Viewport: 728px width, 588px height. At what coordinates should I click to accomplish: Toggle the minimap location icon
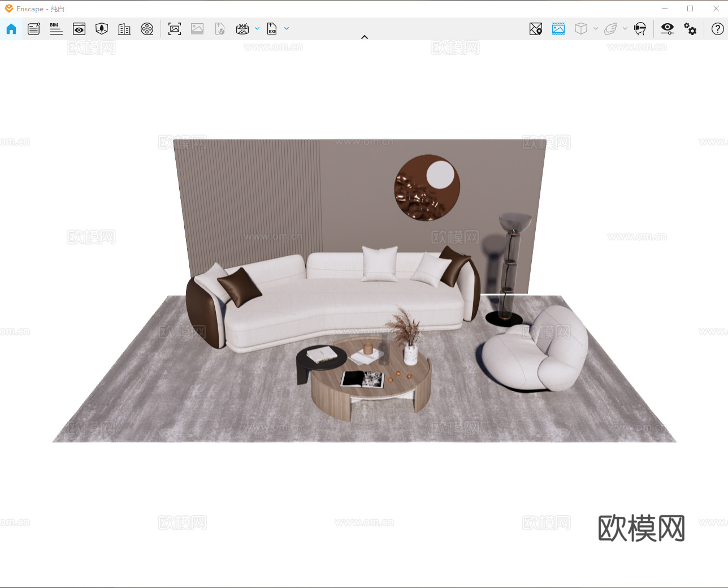[x=536, y=29]
